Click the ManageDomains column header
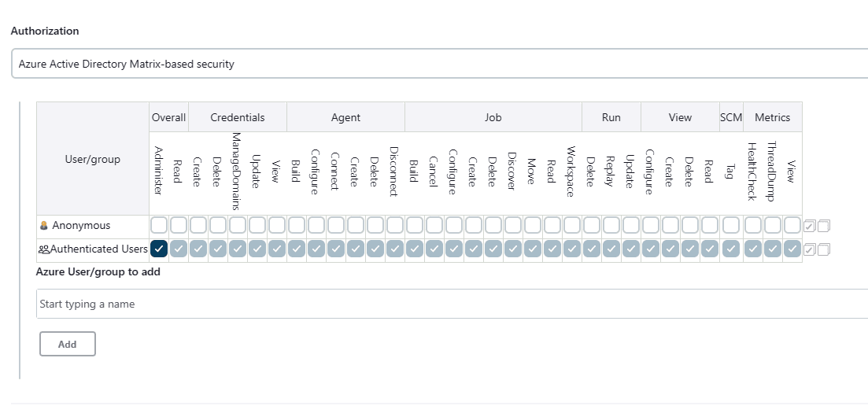The width and height of the screenshot is (868, 417). [x=236, y=172]
